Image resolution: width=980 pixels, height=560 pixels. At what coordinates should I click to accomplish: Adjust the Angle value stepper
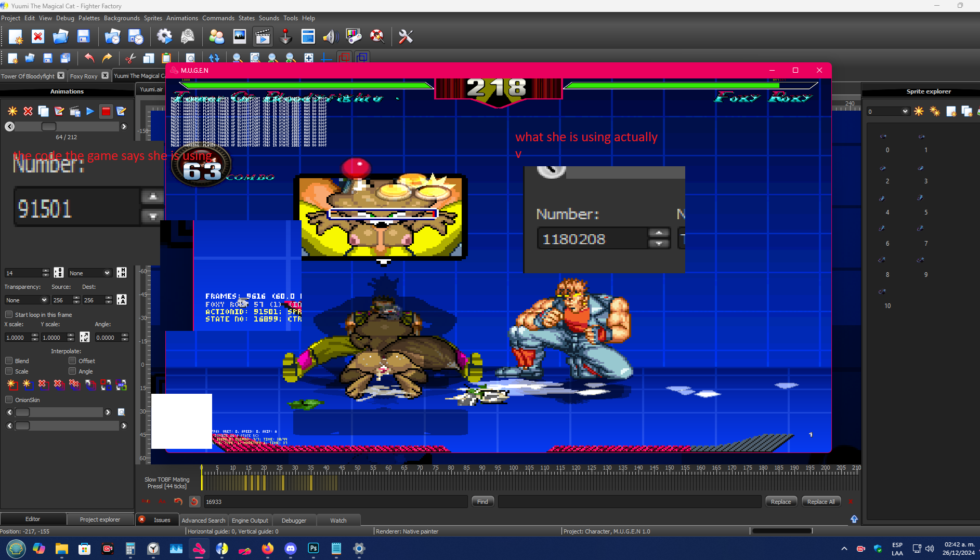pos(125,337)
